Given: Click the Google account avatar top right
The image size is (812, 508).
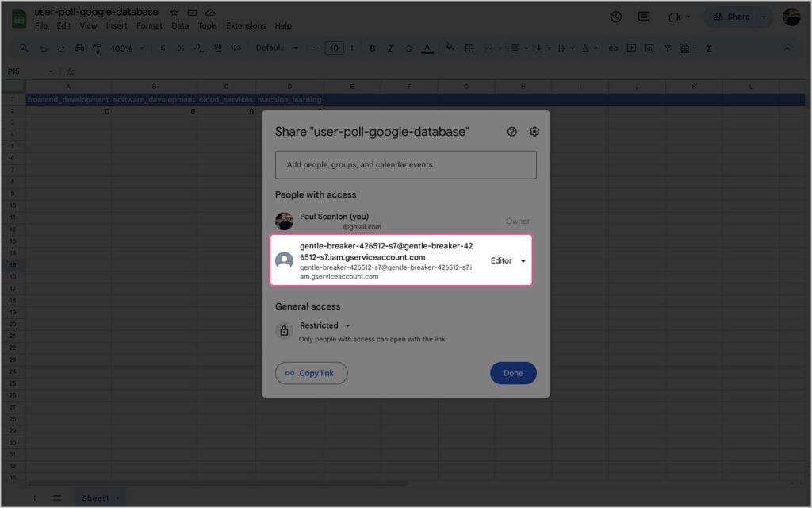Looking at the screenshot, I should [x=791, y=17].
